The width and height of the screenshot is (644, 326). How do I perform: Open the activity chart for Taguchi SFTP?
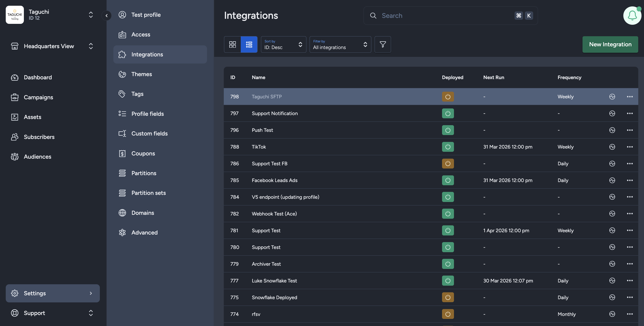tap(612, 97)
